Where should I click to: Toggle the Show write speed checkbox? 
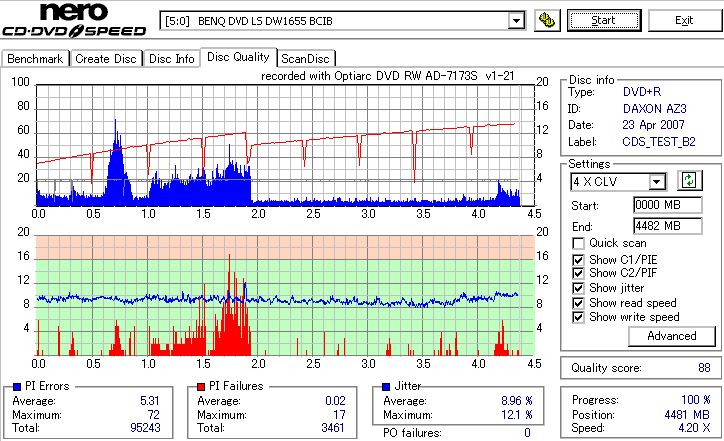[578, 317]
